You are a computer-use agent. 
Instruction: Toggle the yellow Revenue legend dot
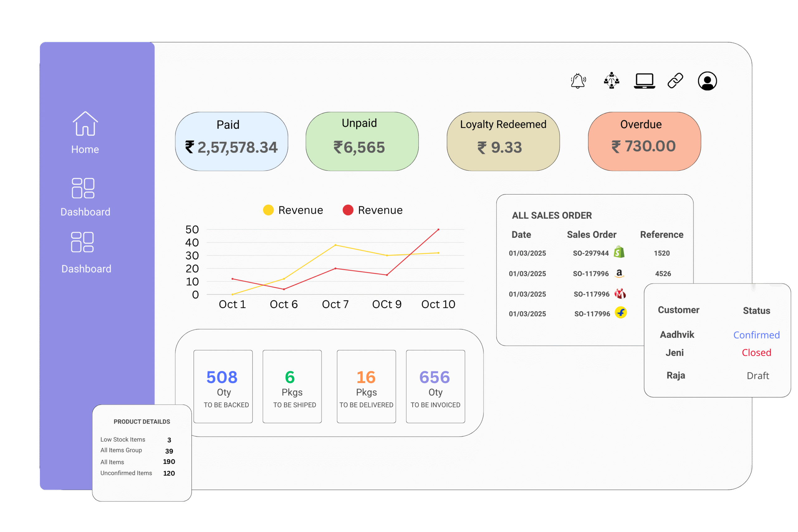tap(268, 210)
